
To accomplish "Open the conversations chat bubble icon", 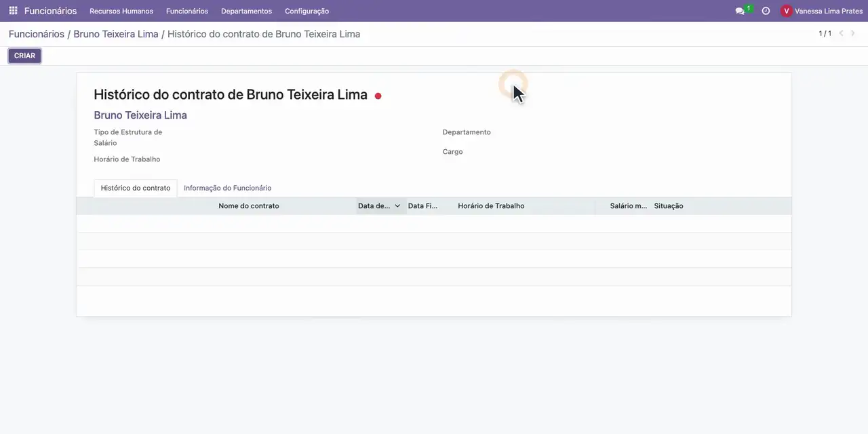I will [740, 11].
